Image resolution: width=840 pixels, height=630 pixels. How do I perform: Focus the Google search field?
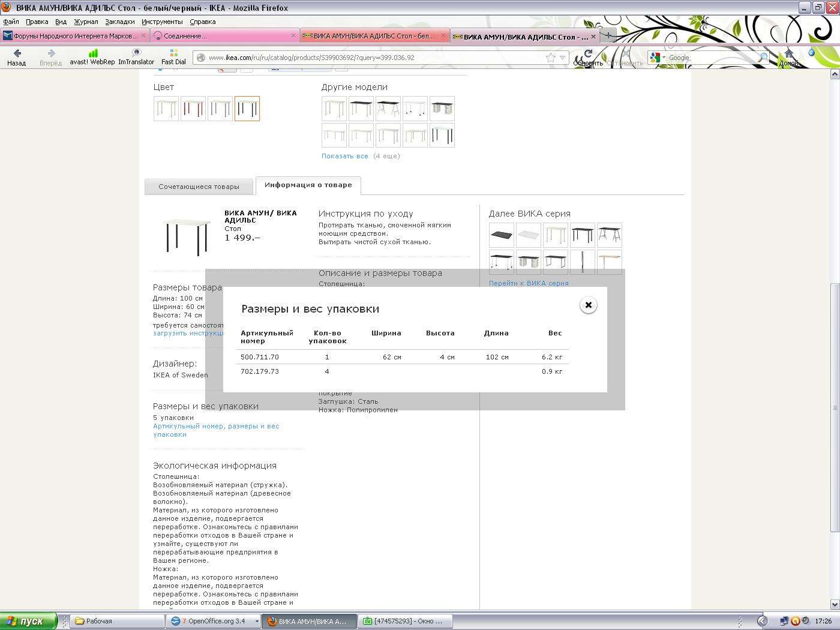[712, 58]
